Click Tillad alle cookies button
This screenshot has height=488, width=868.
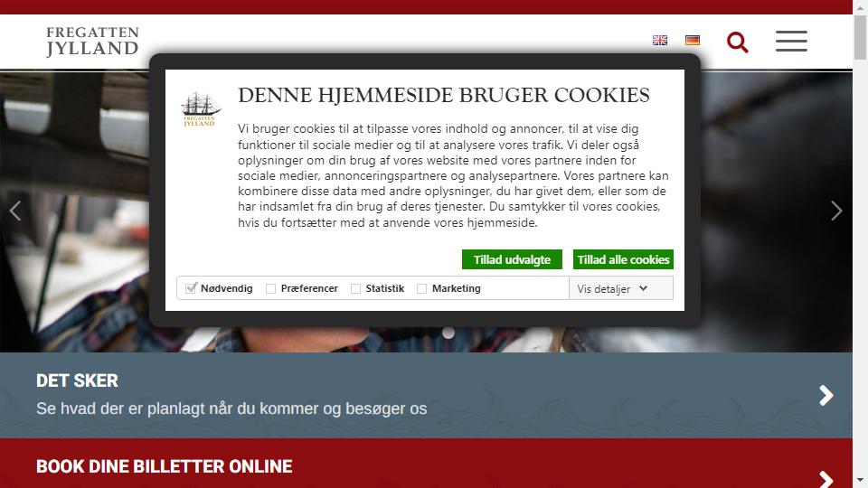click(x=623, y=259)
